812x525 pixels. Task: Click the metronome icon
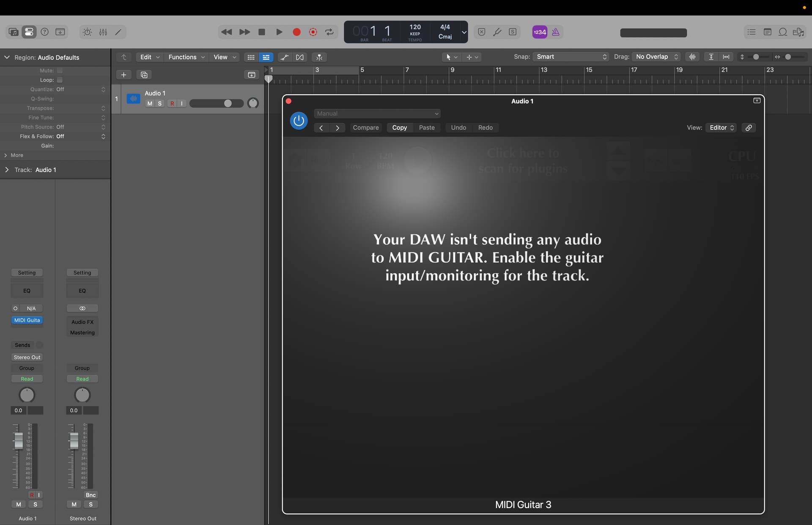point(556,32)
